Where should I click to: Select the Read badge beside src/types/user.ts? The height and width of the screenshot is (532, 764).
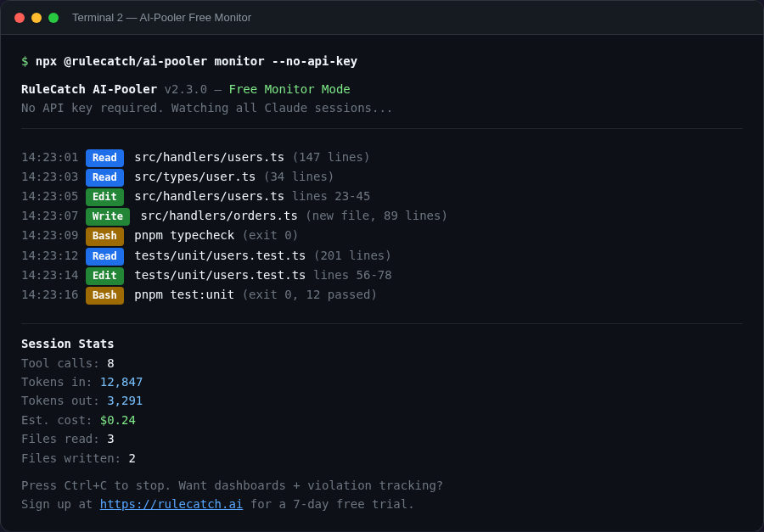[104, 176]
